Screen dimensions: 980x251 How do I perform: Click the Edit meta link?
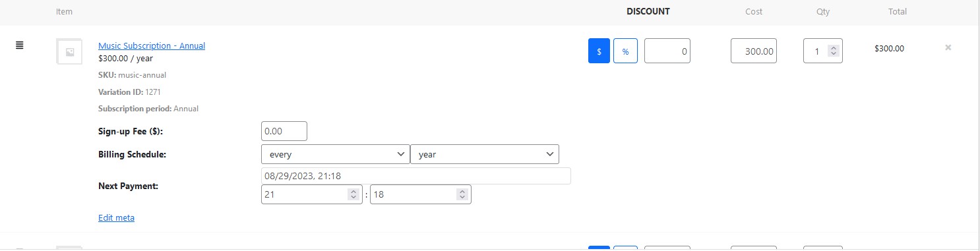116,217
